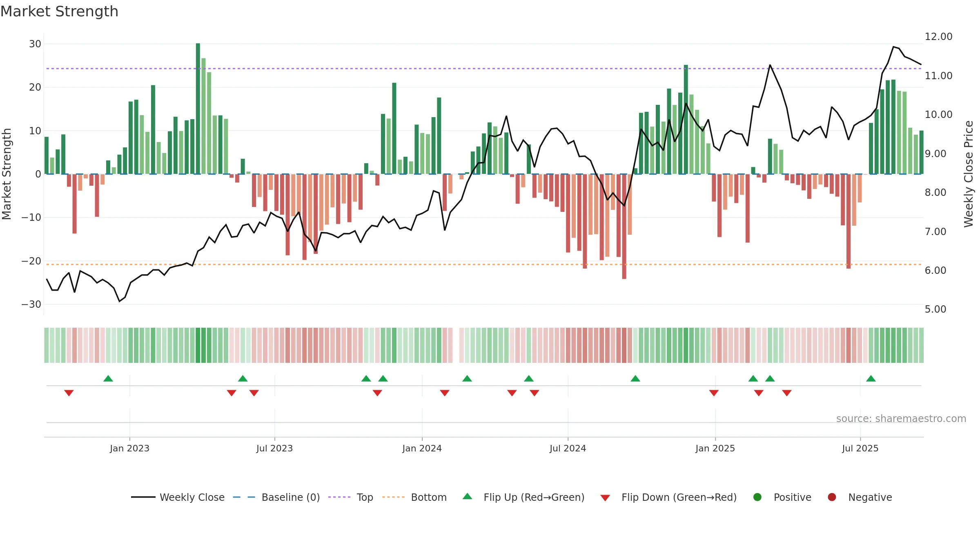The height and width of the screenshot is (551, 980).
Task: Click the Jul 2023 axis label
Action: (274, 449)
